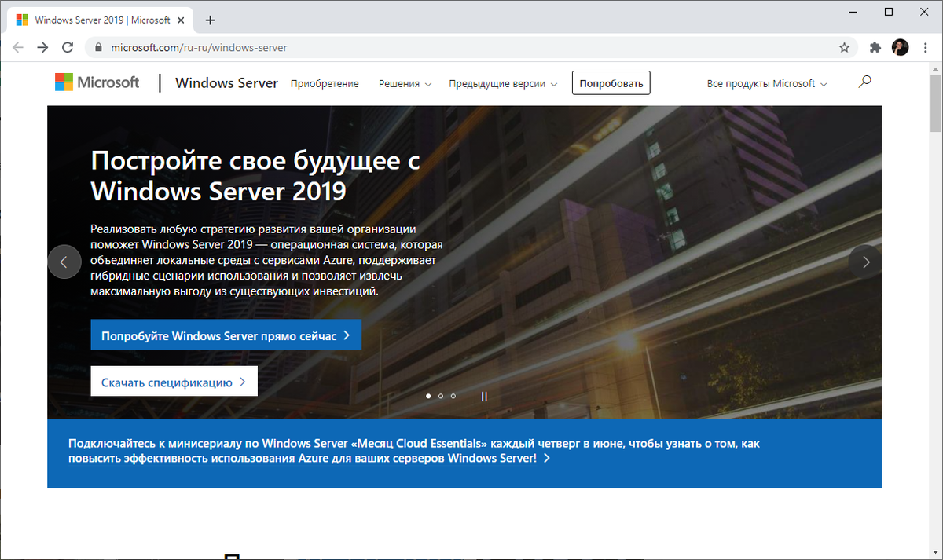Click the Microsoft logo
943x560 pixels.
[x=97, y=82]
